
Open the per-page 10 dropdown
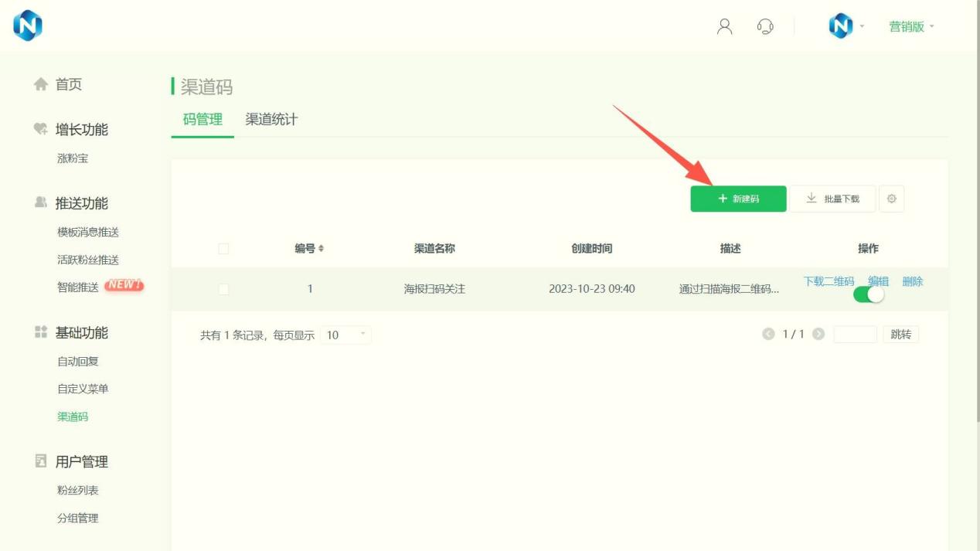(345, 335)
